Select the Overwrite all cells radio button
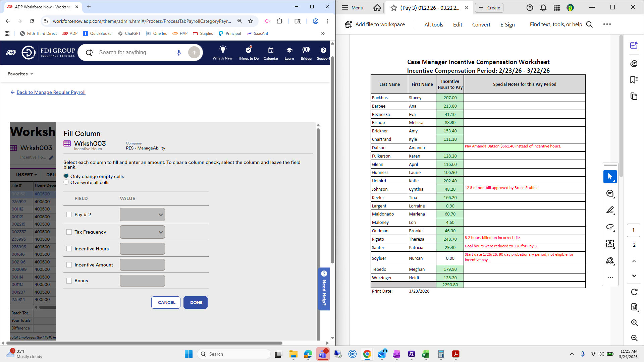This screenshot has width=644, height=362. (x=66, y=182)
